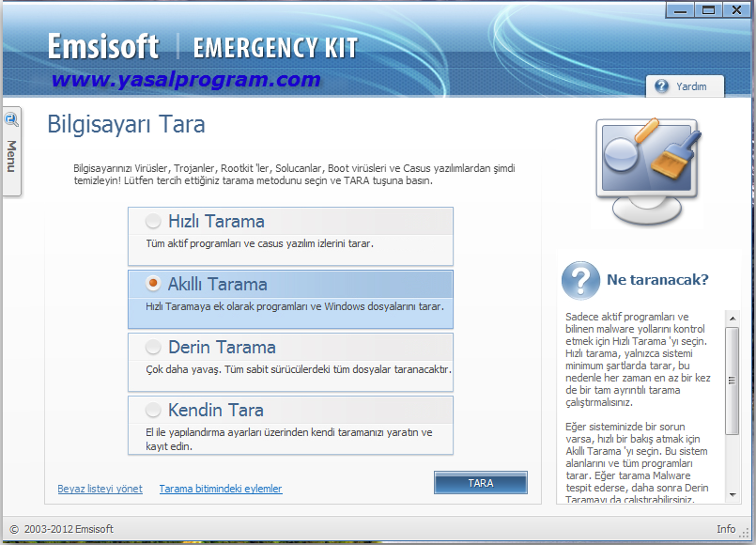Click the window resize grip in corner

747,531
